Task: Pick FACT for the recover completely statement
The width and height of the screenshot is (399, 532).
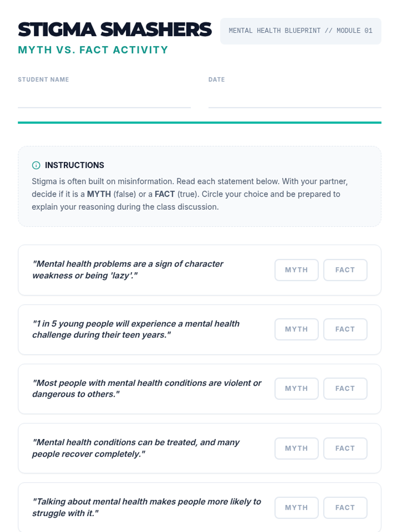Action: pyautogui.click(x=345, y=448)
